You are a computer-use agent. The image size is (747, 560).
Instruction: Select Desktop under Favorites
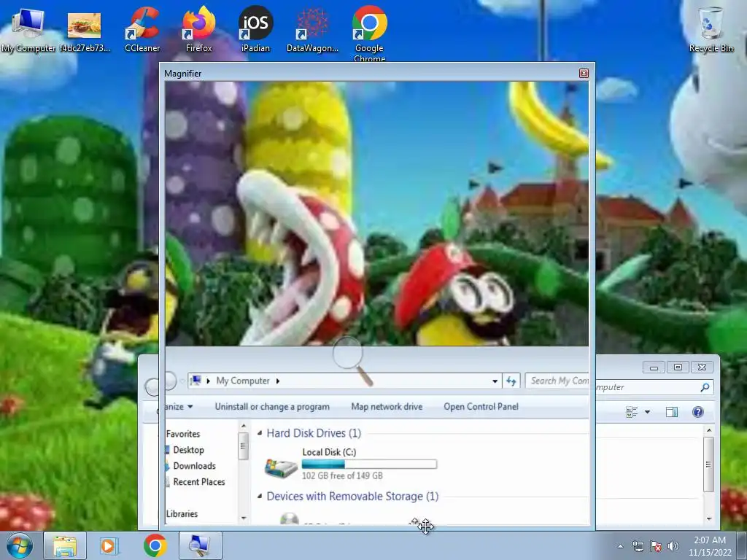189,449
